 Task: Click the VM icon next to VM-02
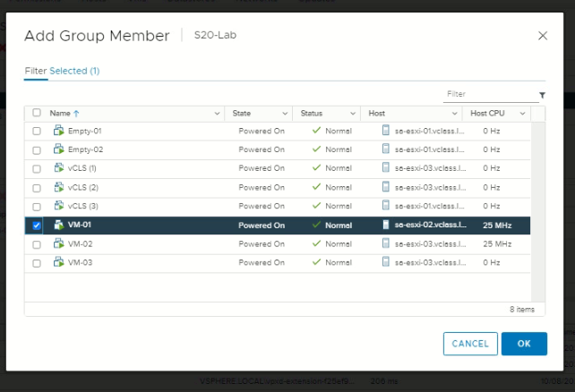point(59,243)
